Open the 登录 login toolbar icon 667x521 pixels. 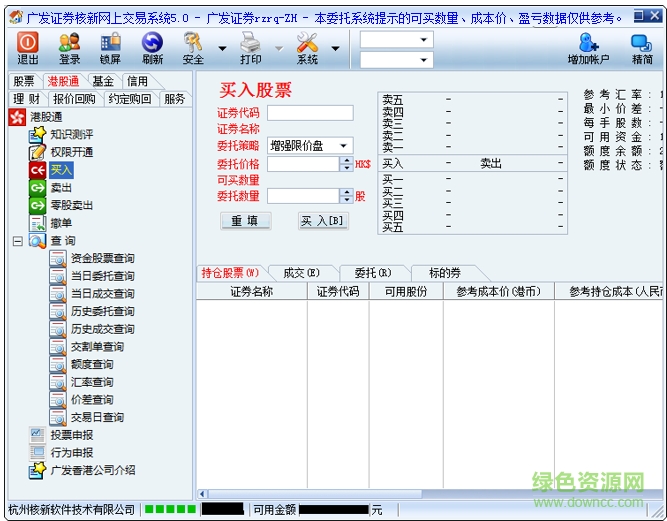(69, 48)
